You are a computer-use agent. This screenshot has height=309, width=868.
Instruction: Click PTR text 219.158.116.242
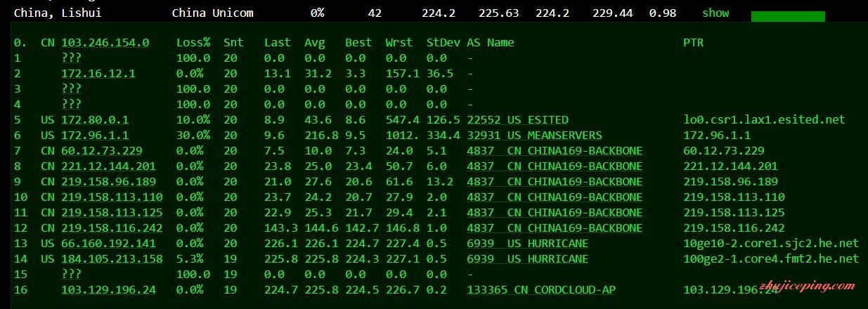coord(734,228)
